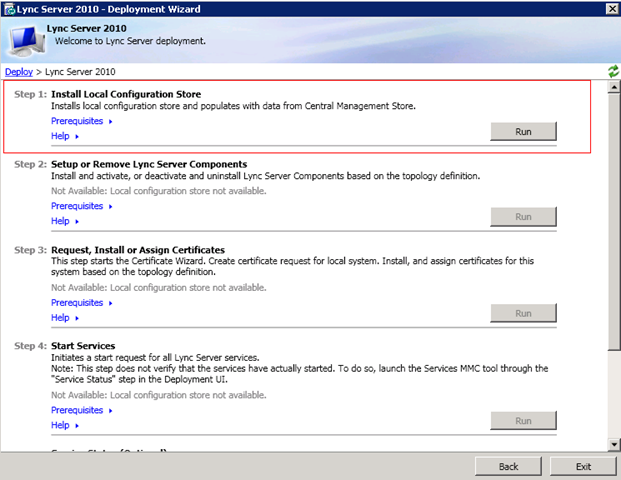Image resolution: width=621 pixels, height=480 pixels.
Task: Click the 'Step 1:' label
Action: (x=30, y=94)
